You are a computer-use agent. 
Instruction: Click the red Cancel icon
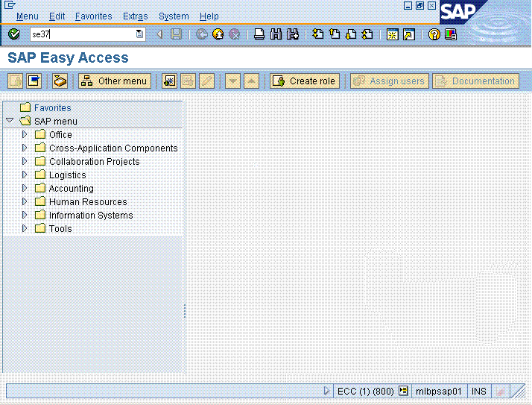point(234,34)
